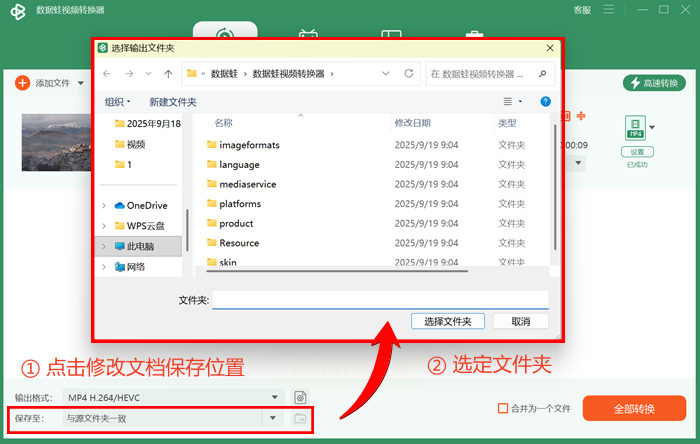Click 客服 in the title bar
The width and height of the screenshot is (700, 444).
click(x=582, y=10)
